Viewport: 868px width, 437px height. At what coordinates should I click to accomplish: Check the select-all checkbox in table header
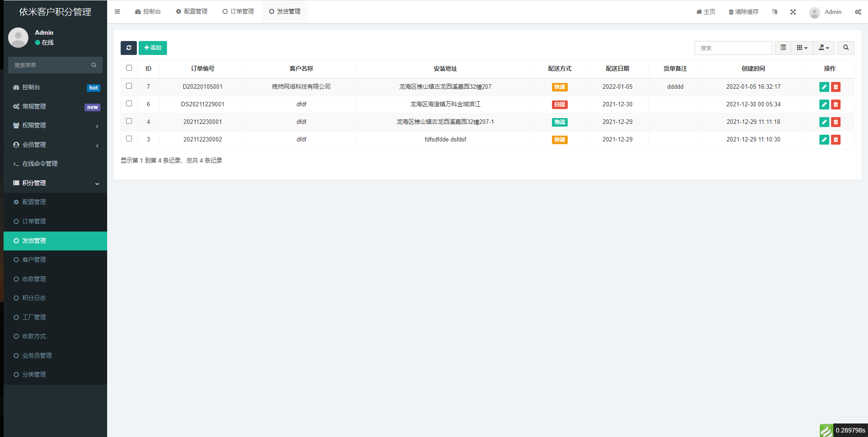coord(129,68)
